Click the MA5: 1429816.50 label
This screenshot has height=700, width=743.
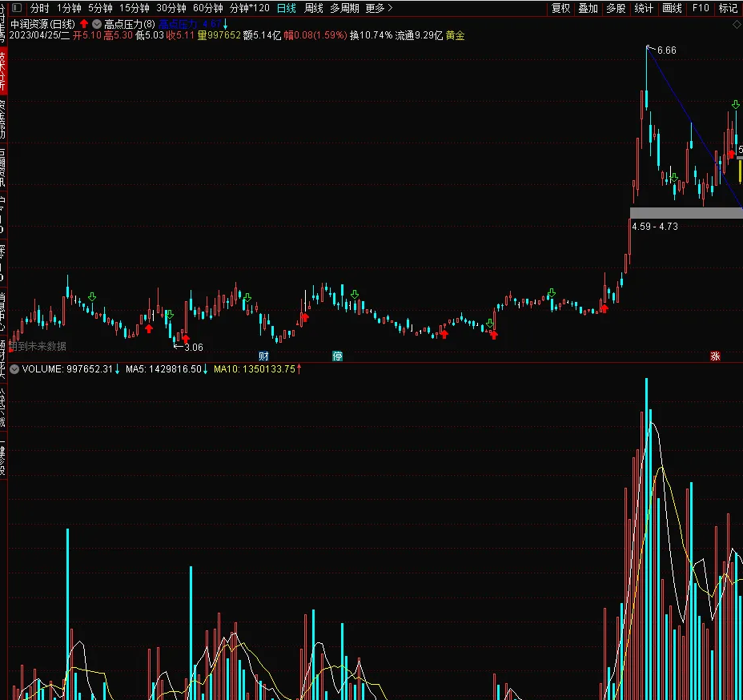pos(163,369)
